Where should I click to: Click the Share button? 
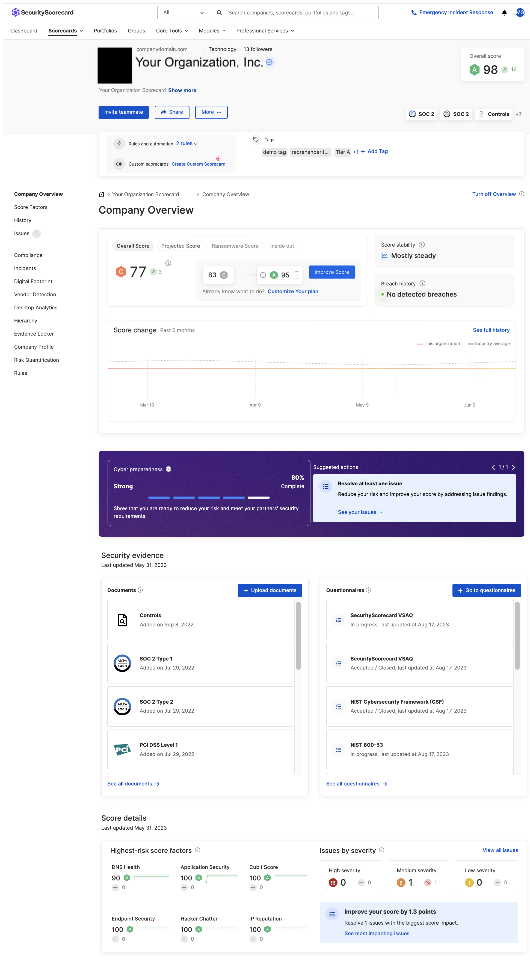tap(172, 112)
